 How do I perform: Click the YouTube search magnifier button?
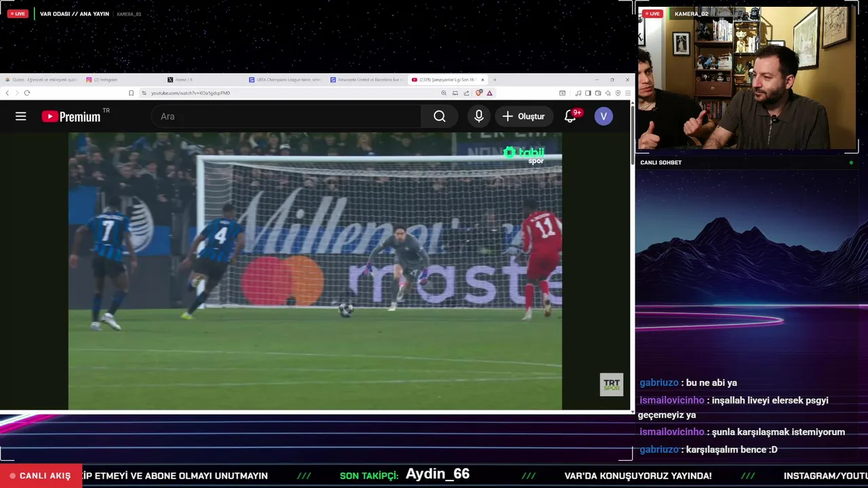[439, 117]
